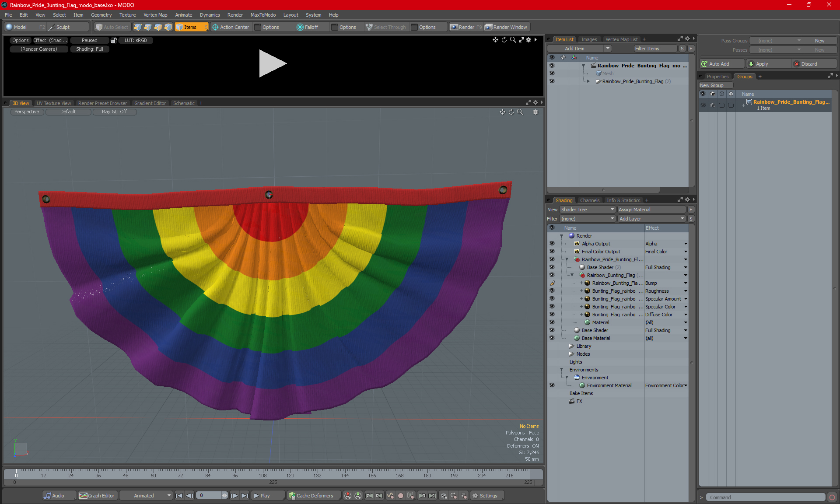Image resolution: width=840 pixels, height=504 pixels.
Task: Toggle visibility of Base Material layer
Action: pos(552,338)
